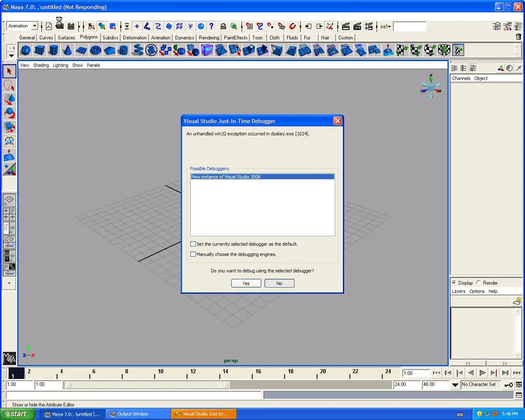Create a new layer icon
The image size is (525, 420).
click(517, 301)
